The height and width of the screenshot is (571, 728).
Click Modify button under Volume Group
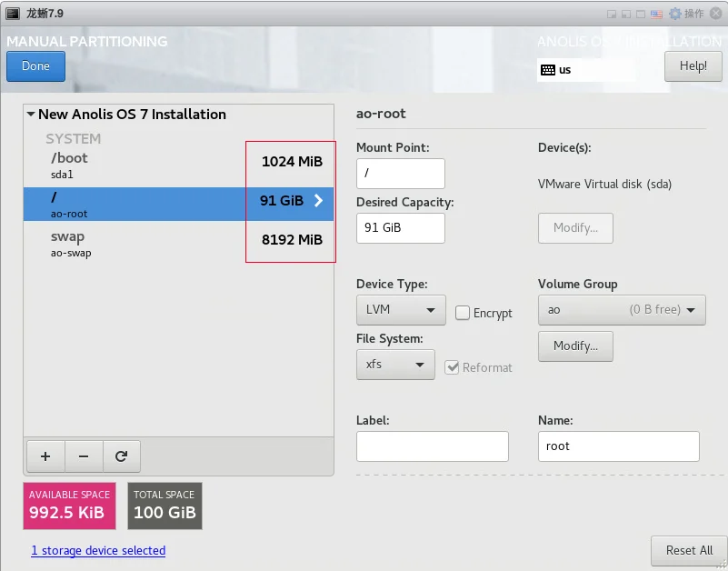point(575,346)
